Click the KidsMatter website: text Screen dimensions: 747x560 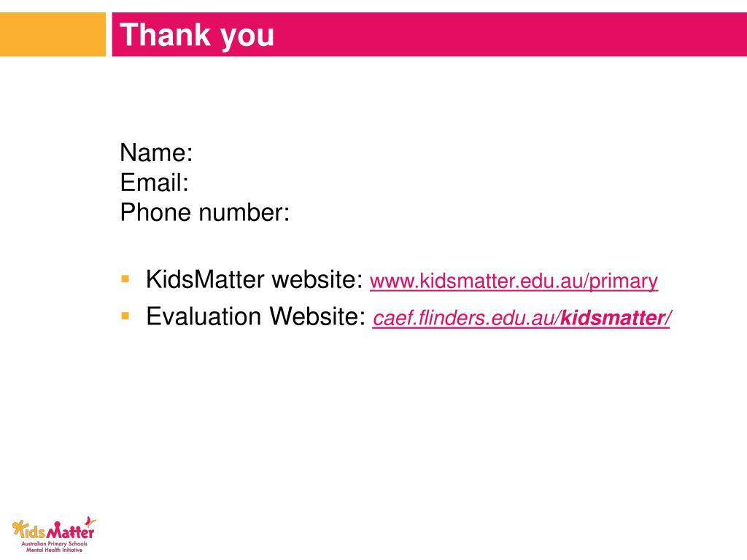pyautogui.click(x=255, y=279)
